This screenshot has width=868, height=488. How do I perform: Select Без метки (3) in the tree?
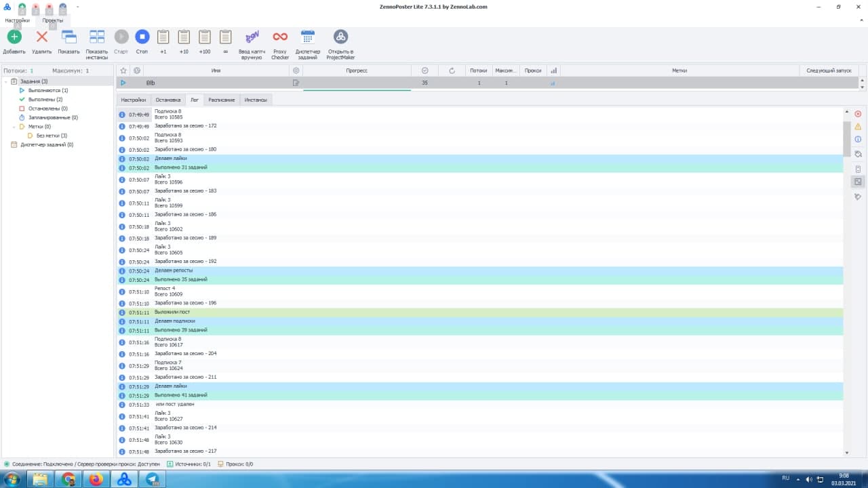[x=52, y=136]
